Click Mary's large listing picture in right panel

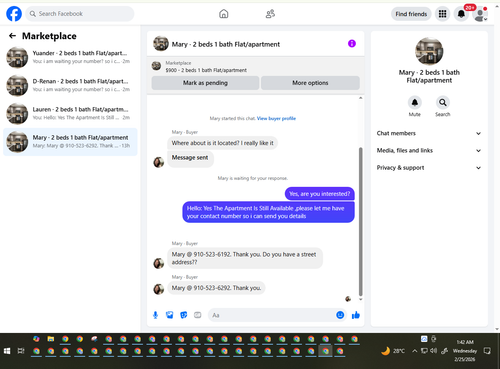point(429,51)
